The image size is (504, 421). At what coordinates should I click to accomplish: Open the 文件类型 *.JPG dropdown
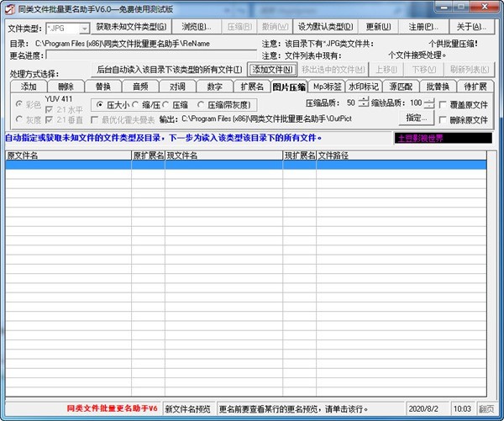click(x=84, y=28)
